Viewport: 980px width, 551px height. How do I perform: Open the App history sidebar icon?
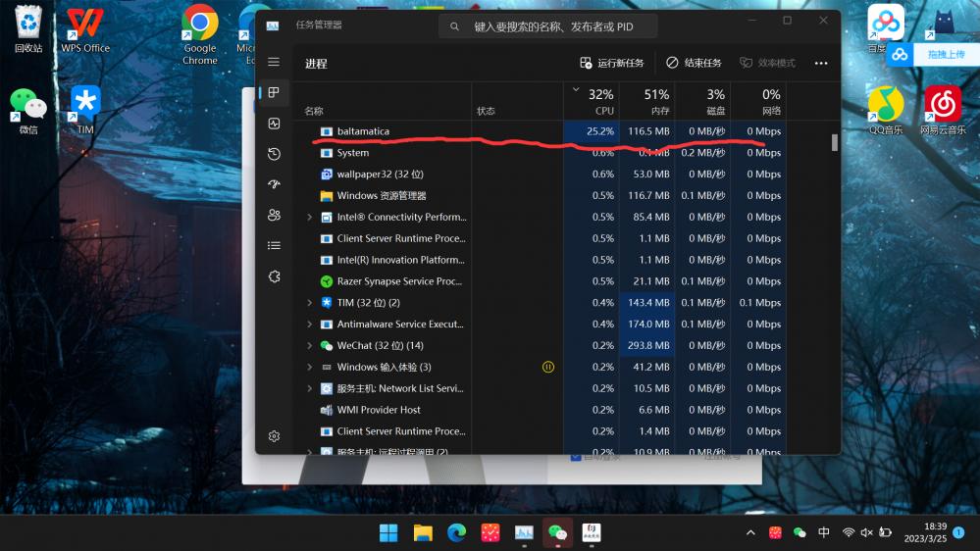[275, 154]
